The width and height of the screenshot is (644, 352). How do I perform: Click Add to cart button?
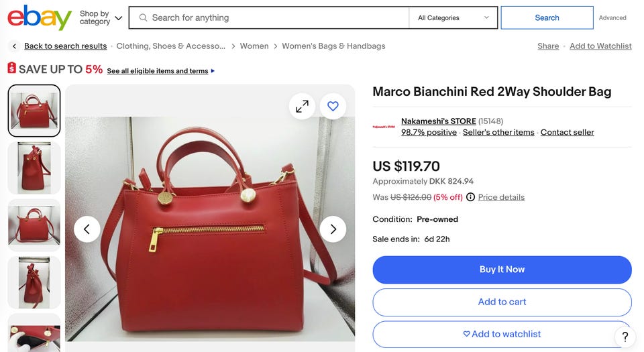(x=502, y=302)
